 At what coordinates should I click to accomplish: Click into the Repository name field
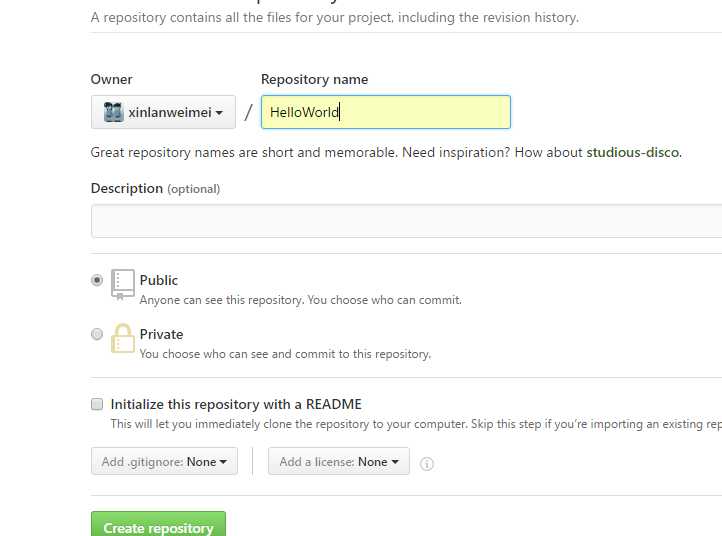tap(386, 112)
